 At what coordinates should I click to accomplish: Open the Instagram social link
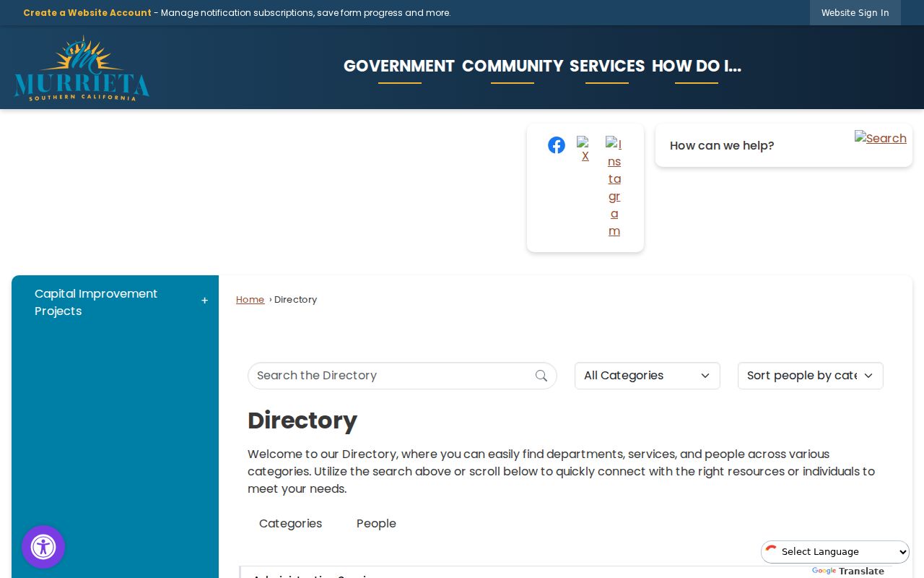(x=614, y=188)
